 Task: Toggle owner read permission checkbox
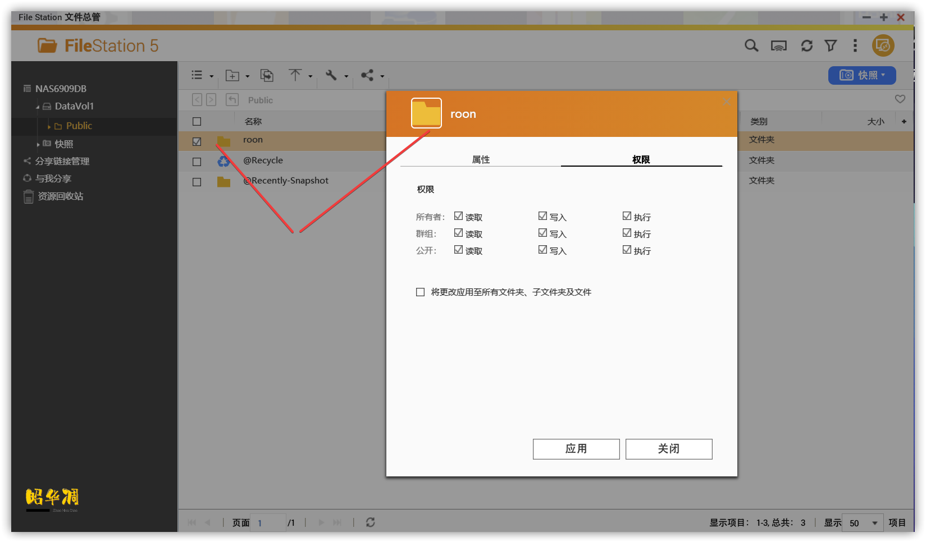click(x=458, y=216)
